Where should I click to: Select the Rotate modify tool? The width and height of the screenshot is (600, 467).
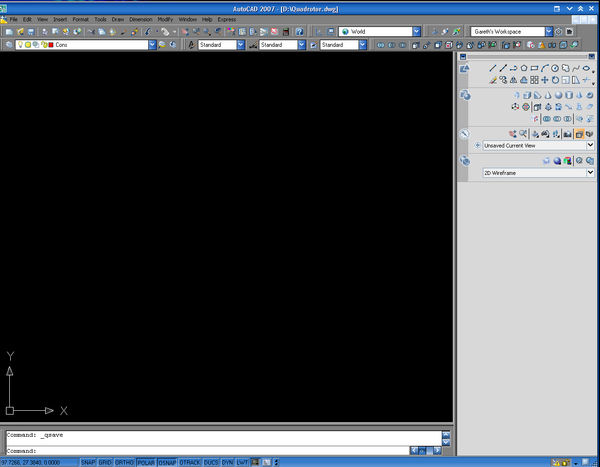555,80
